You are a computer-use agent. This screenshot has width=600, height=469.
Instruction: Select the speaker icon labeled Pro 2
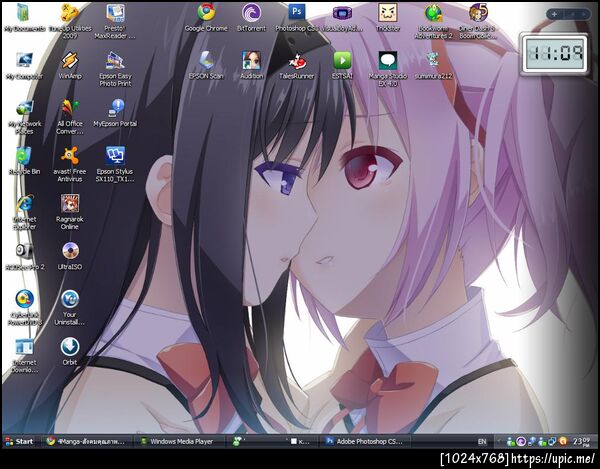coord(24,256)
